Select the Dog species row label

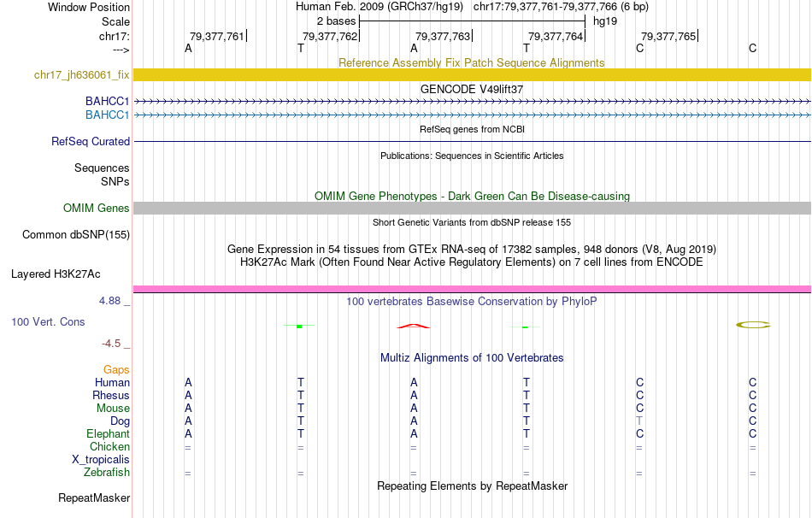pos(121,421)
